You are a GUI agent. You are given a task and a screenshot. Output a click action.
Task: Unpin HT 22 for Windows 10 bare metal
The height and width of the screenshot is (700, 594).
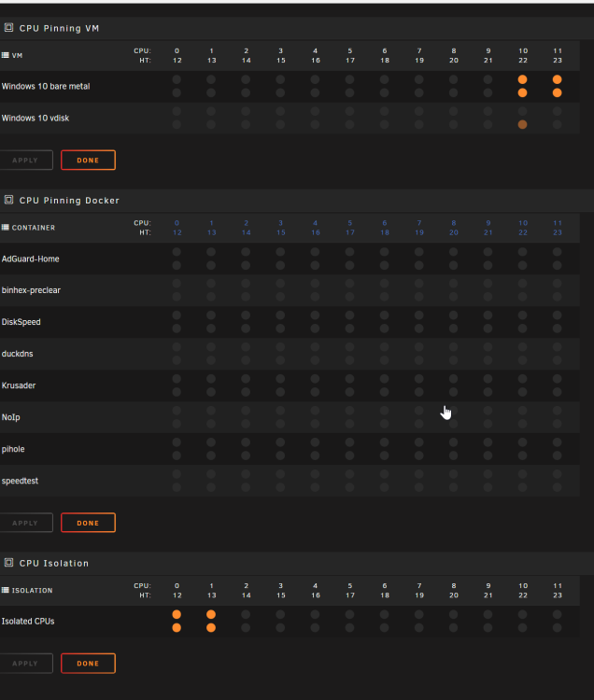point(522,92)
